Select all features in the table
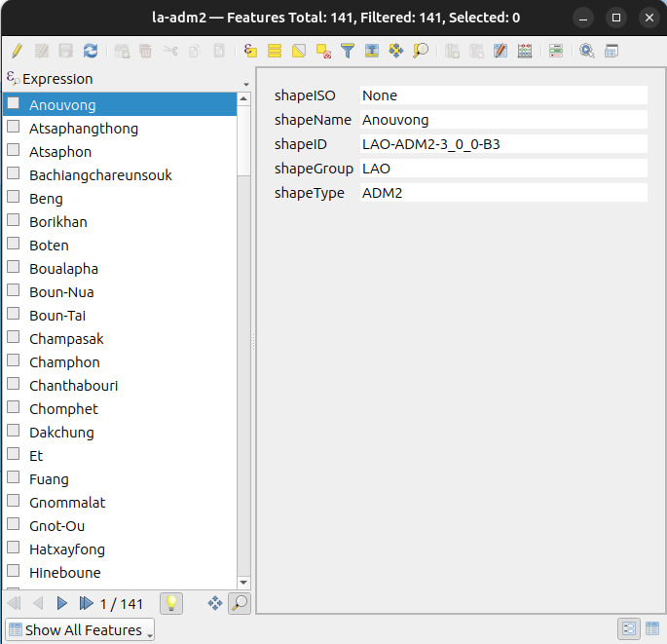Image resolution: width=667 pixels, height=644 pixels. click(x=275, y=51)
